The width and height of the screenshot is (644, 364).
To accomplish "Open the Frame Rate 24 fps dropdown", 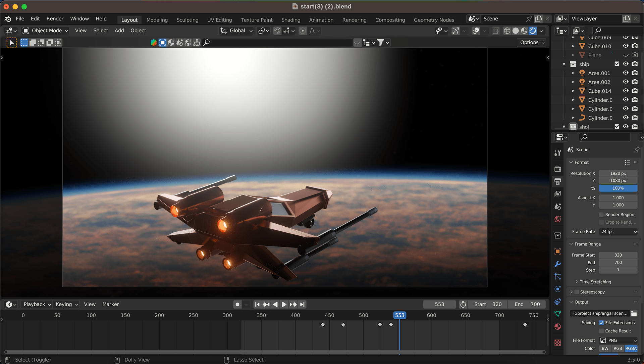I will coord(618,232).
